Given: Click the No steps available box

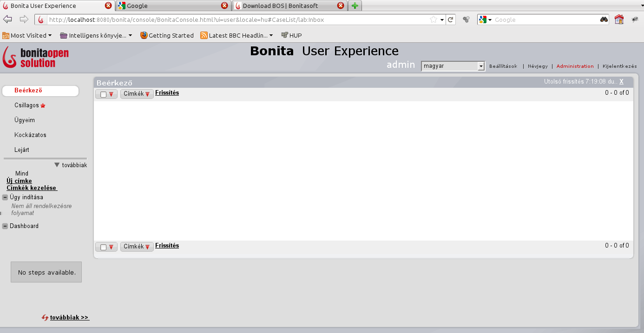Looking at the screenshot, I should (46, 272).
